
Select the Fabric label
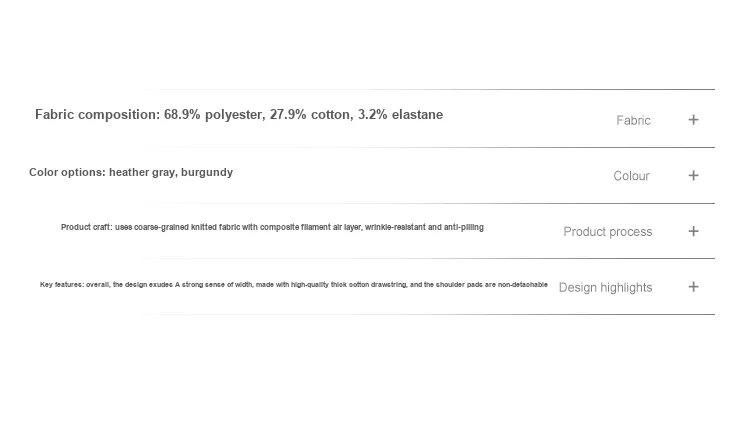click(633, 120)
